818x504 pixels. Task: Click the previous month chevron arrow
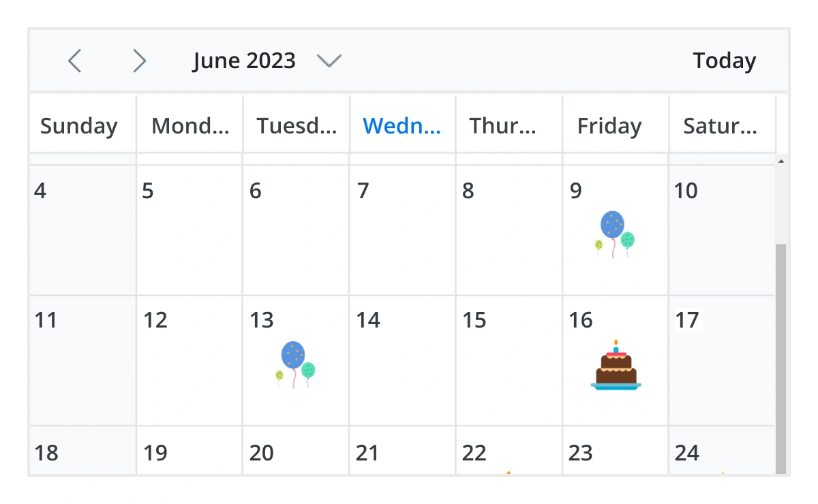point(75,61)
